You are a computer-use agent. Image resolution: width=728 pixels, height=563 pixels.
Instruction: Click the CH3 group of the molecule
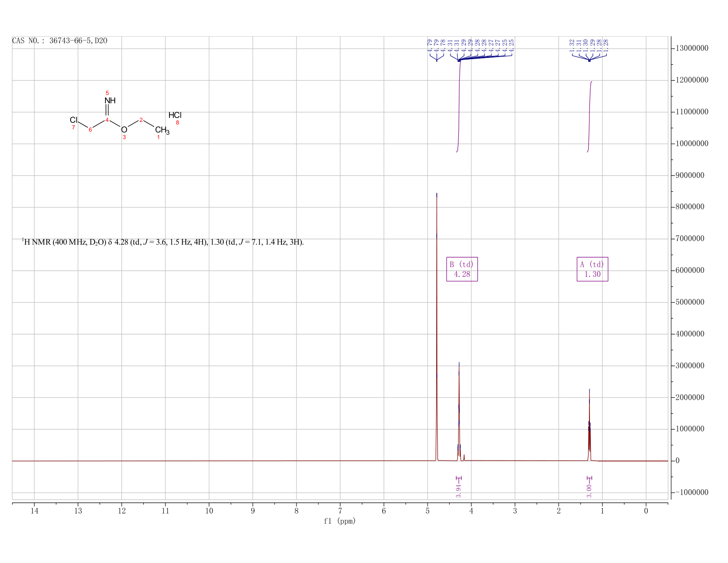tap(162, 130)
